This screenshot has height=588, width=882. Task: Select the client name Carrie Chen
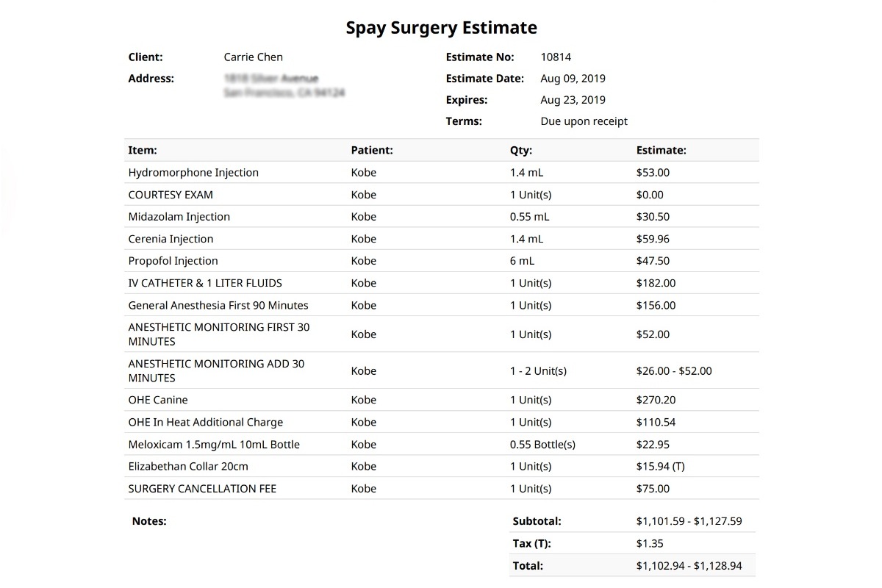click(x=253, y=57)
